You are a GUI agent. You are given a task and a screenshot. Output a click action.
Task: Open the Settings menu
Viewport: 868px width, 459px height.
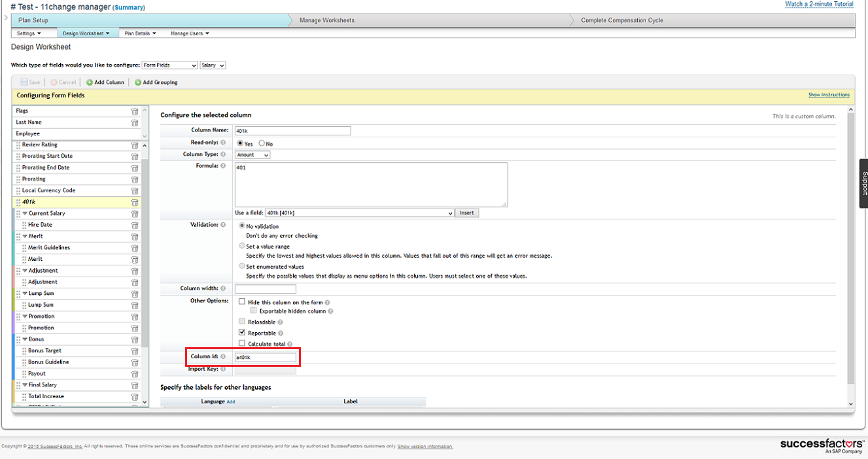pos(29,33)
